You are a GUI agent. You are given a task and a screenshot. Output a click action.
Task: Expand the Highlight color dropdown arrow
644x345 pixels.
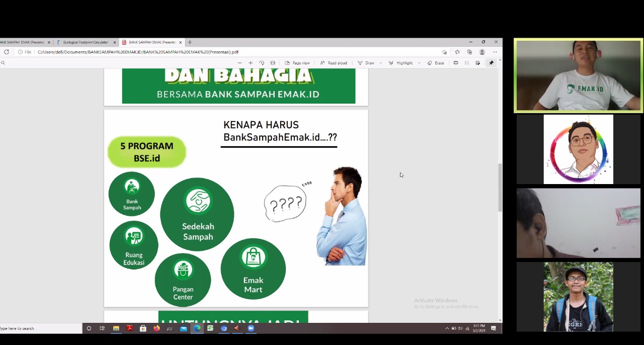(419, 63)
